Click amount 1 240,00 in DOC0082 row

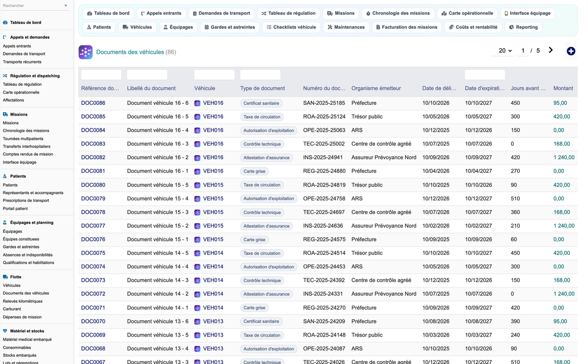click(x=564, y=158)
